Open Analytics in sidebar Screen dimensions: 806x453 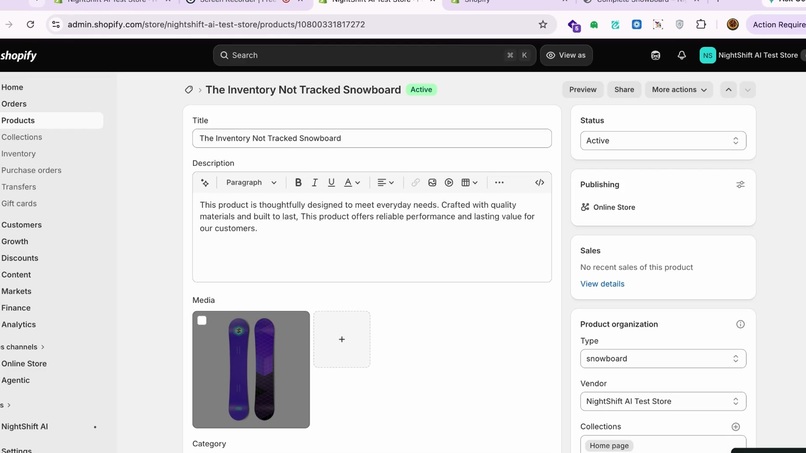19,324
